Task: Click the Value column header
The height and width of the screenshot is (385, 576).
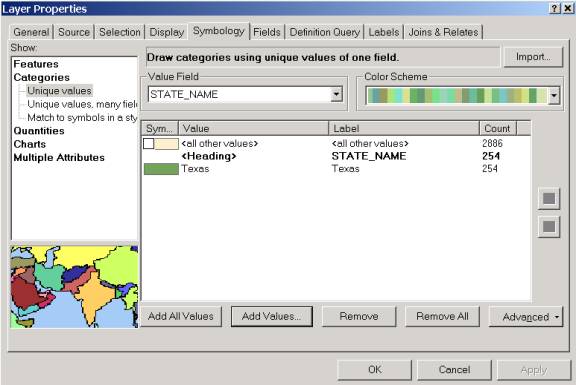Action: [253, 129]
